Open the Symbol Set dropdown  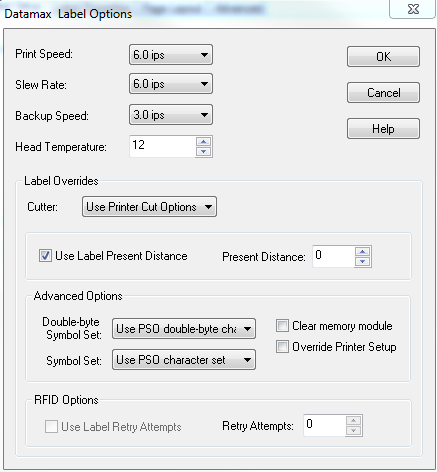184,360
